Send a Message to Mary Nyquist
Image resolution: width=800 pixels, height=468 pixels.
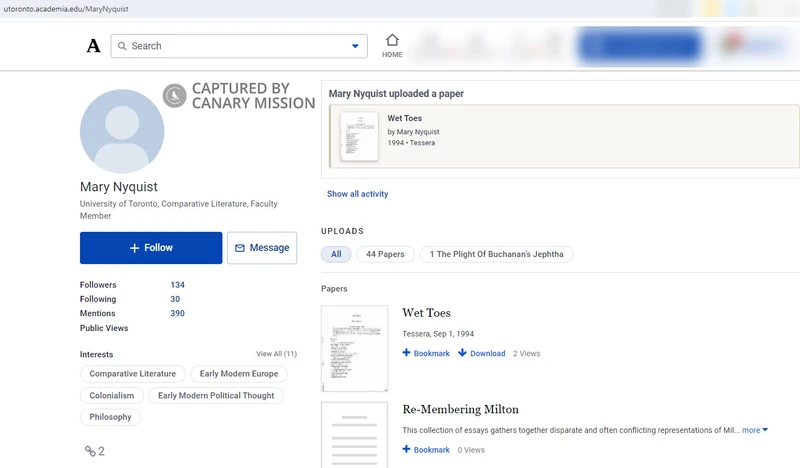click(262, 248)
